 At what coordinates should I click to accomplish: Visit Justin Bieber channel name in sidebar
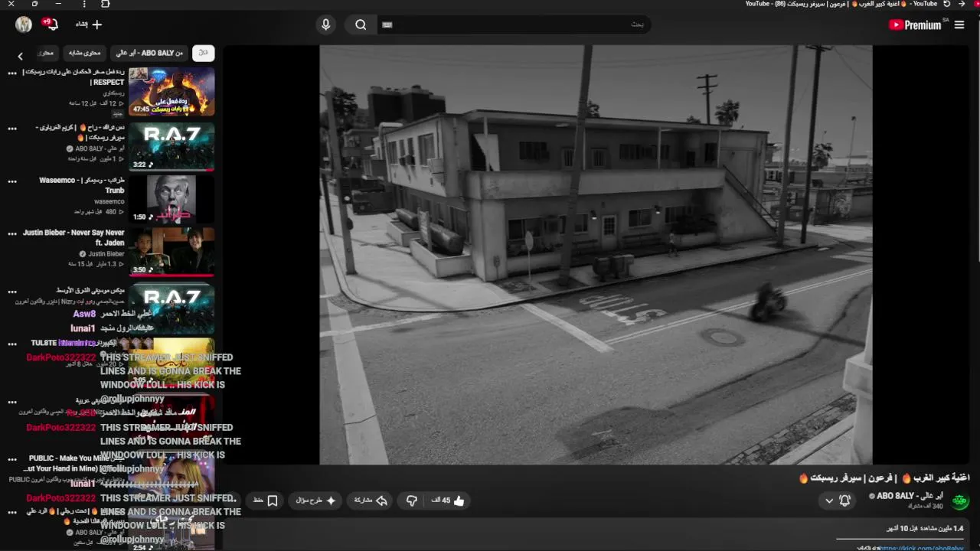click(x=106, y=253)
